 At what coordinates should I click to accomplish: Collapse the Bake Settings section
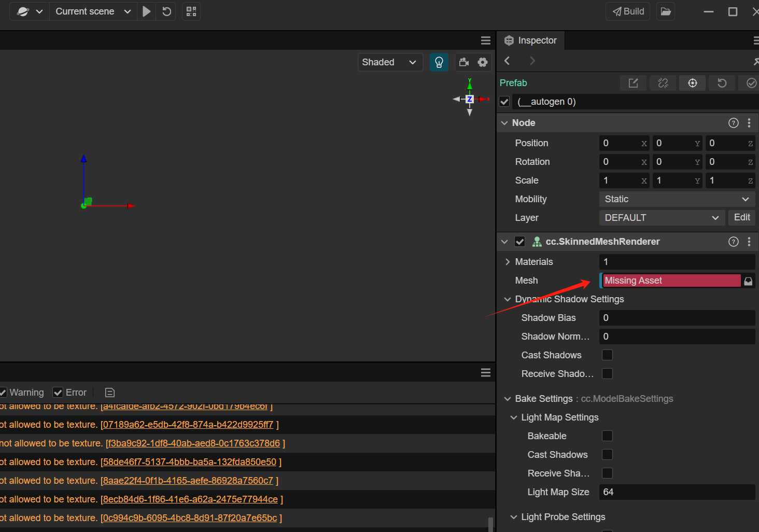508,399
